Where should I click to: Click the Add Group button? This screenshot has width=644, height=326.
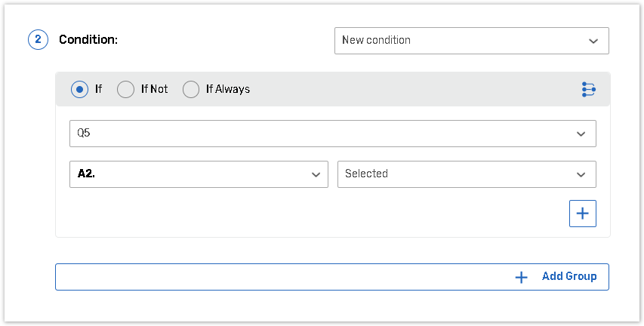pyautogui.click(x=332, y=277)
